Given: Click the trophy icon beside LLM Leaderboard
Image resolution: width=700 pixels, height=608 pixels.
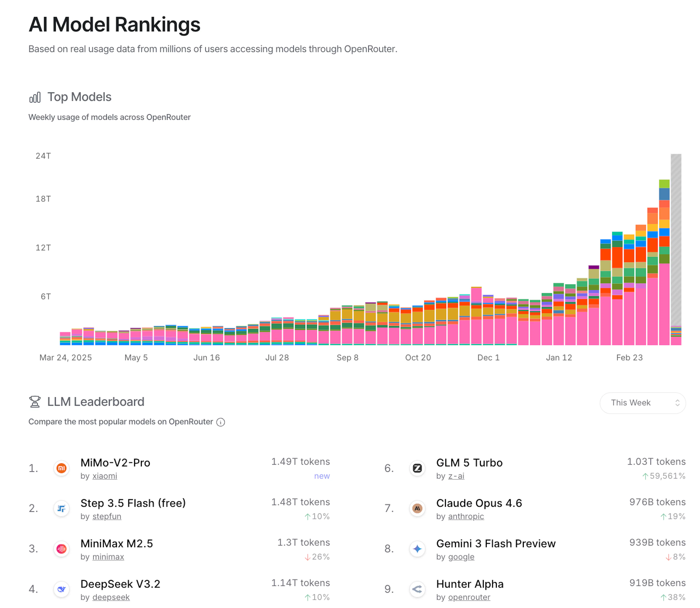Looking at the screenshot, I should pyautogui.click(x=35, y=402).
